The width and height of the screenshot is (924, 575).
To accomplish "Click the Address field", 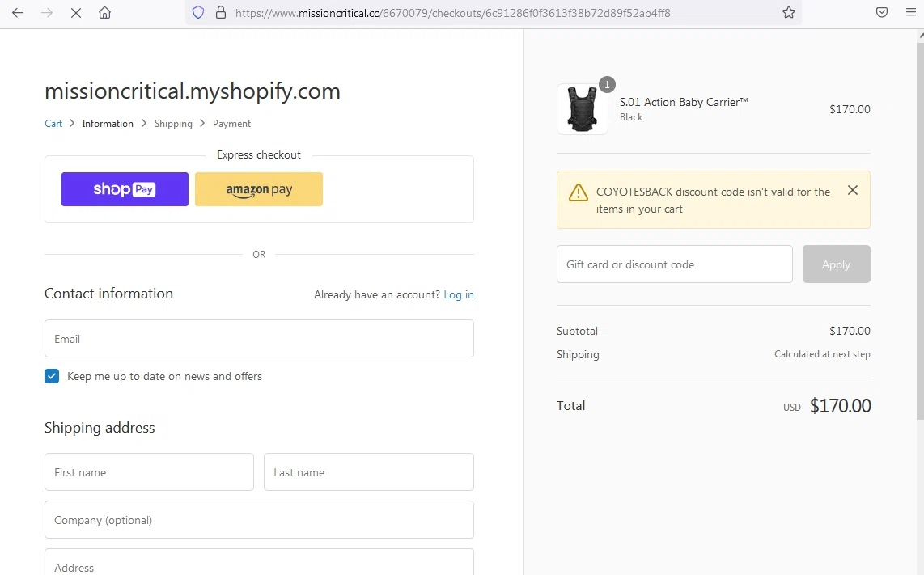I will tap(259, 563).
